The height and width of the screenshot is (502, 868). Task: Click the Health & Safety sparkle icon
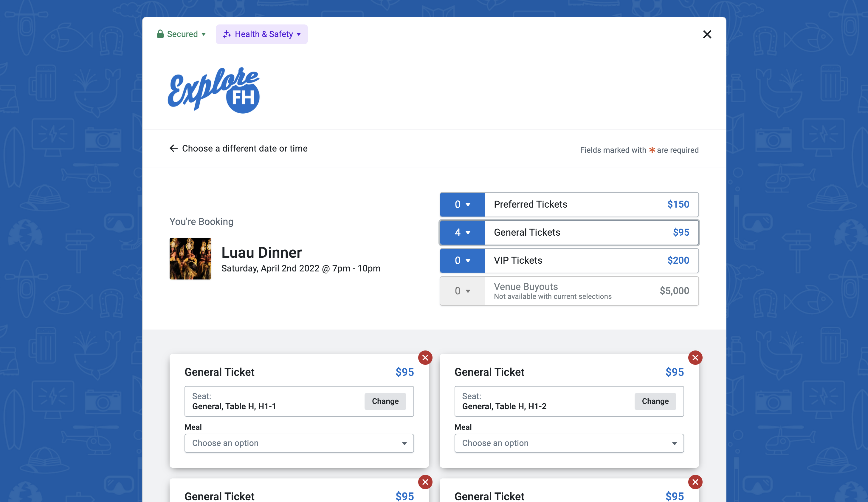[227, 34]
